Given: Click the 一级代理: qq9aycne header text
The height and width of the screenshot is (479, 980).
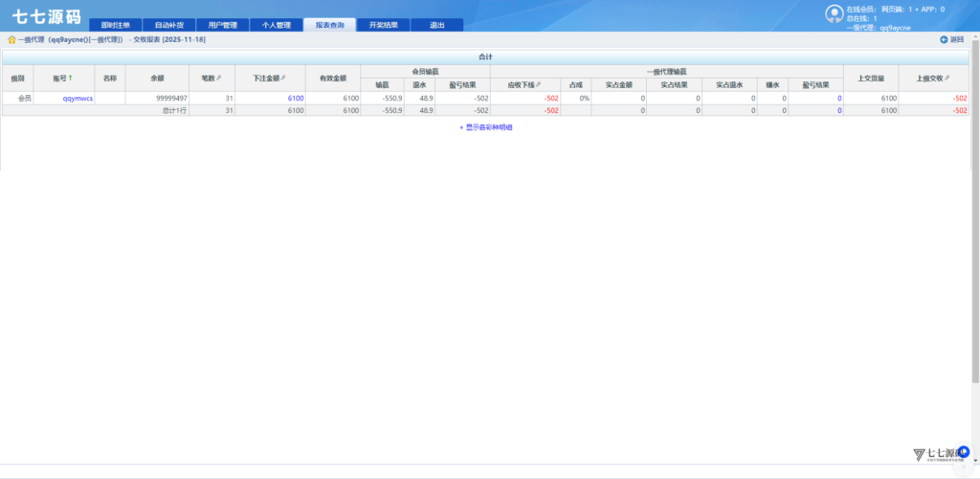Looking at the screenshot, I should [x=879, y=28].
